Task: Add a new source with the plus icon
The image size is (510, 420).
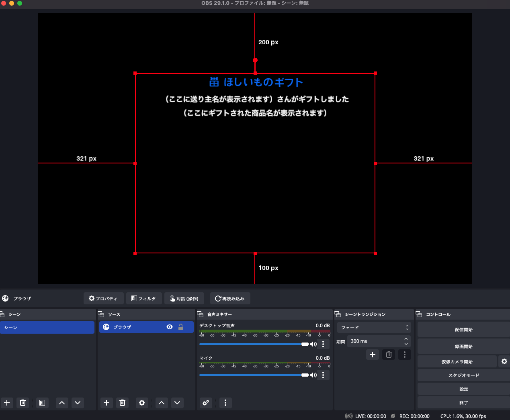Action: click(x=107, y=403)
